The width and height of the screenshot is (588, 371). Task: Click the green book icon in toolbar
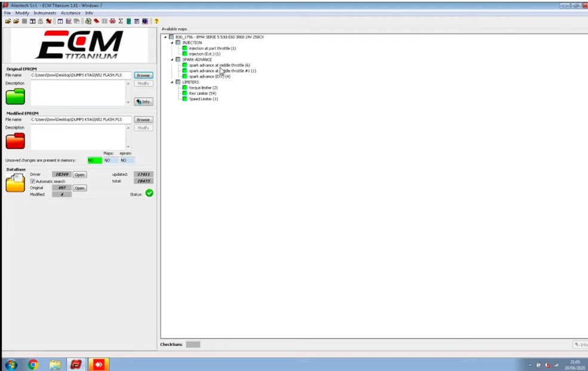click(x=128, y=21)
